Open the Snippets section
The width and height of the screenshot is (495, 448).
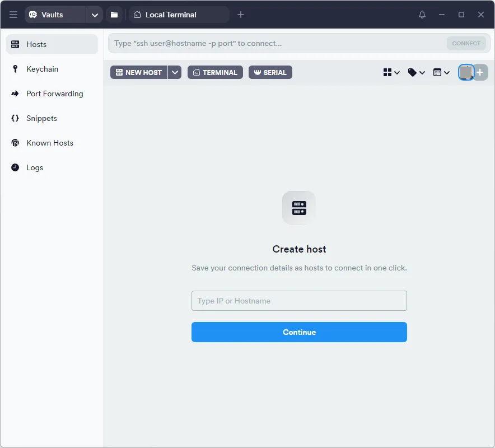[x=52, y=118]
